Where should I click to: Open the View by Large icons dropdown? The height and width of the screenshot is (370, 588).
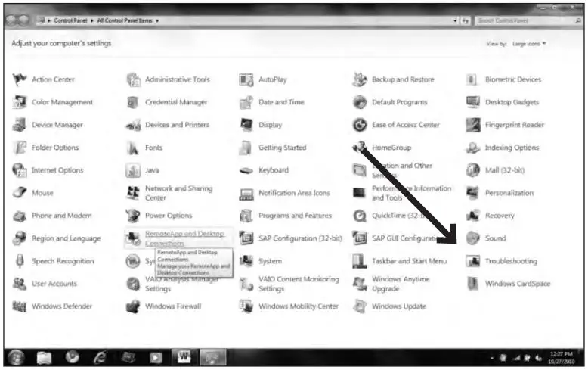coord(529,44)
